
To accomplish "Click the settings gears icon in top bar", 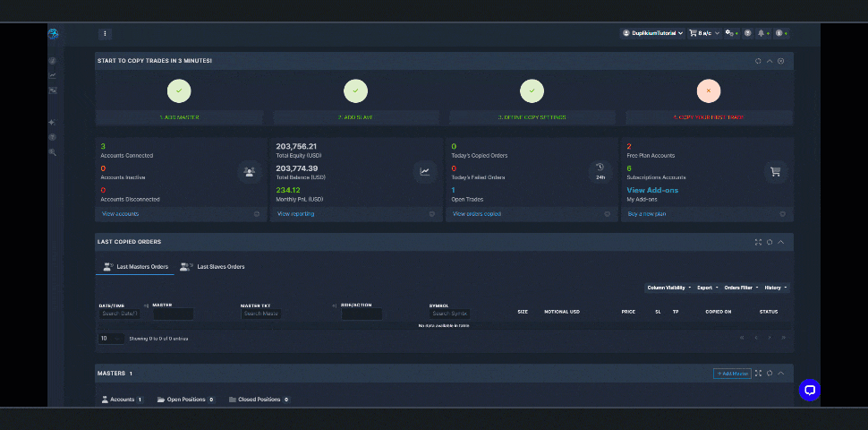I will click(x=729, y=33).
